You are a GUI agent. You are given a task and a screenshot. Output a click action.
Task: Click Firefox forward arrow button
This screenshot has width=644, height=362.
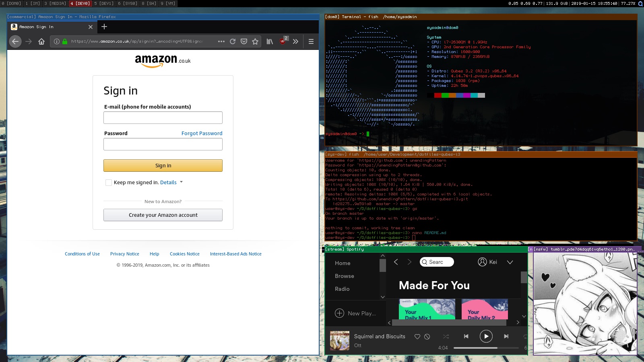click(x=29, y=41)
